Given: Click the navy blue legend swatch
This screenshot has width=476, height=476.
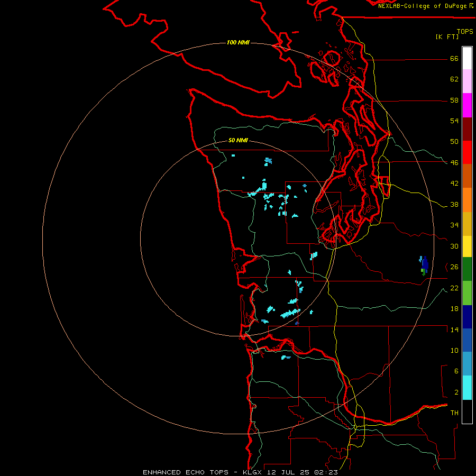Looking at the screenshot, I should tap(467, 317).
